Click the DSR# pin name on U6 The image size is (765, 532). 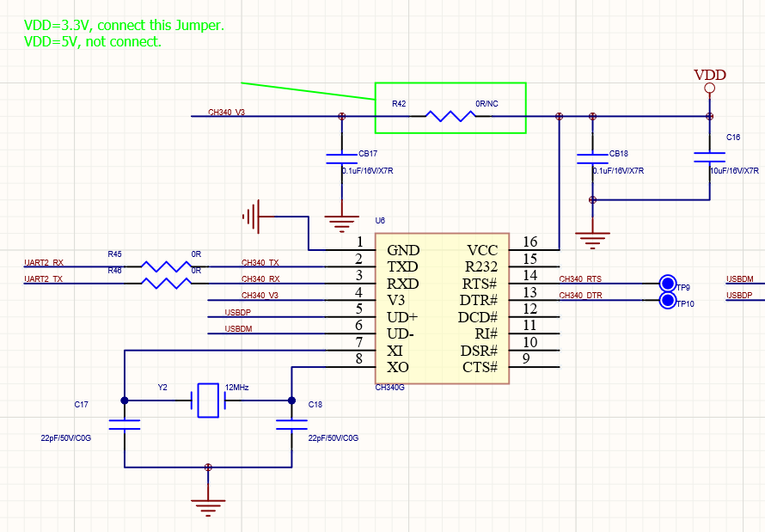click(x=479, y=351)
